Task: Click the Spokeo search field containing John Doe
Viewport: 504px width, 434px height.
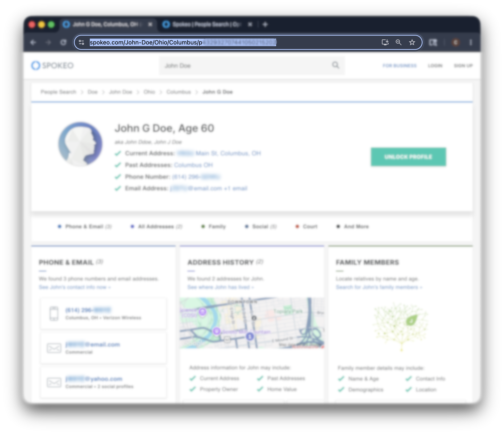Action: pos(252,65)
